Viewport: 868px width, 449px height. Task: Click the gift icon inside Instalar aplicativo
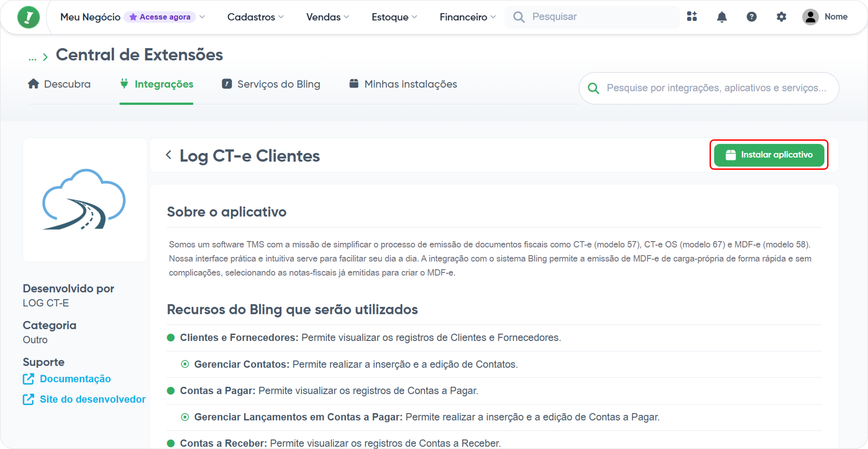(730, 155)
